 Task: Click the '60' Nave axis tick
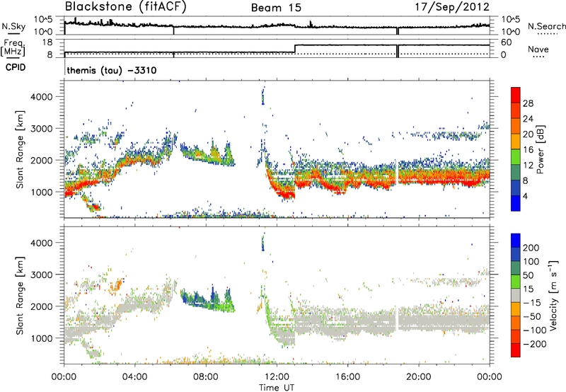(x=506, y=42)
